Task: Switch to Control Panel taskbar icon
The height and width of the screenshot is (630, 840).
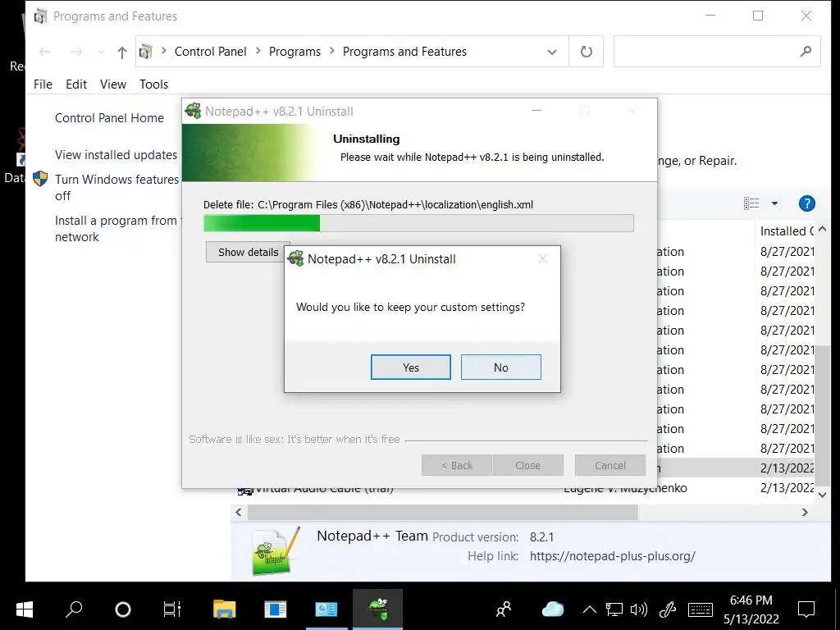Action: 326,609
